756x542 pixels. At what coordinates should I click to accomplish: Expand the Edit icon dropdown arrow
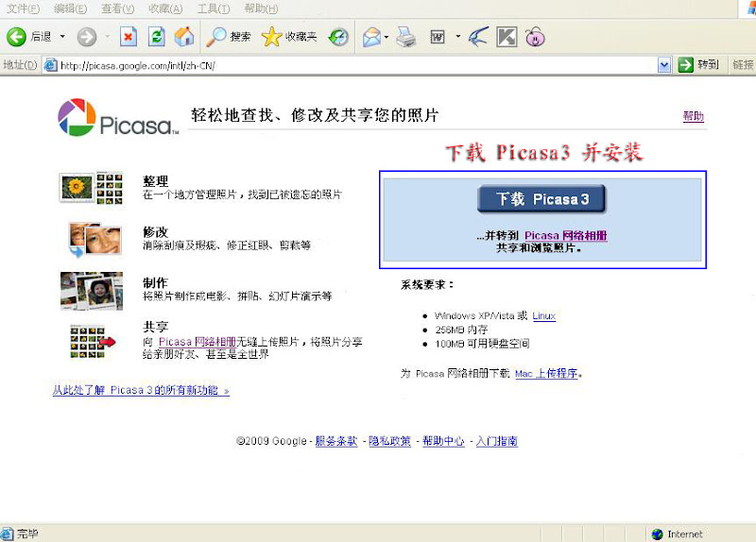(x=457, y=37)
